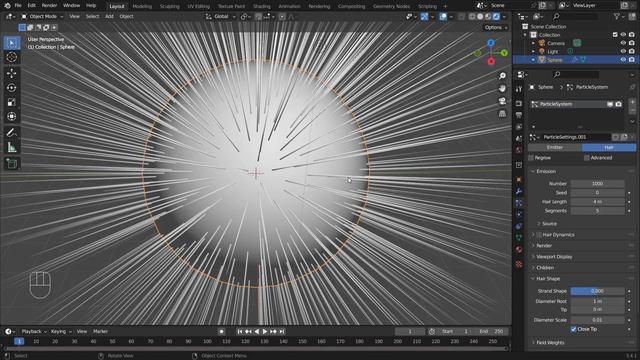Click the red X axis gizmo handle
640x360 pixels.
click(491, 61)
